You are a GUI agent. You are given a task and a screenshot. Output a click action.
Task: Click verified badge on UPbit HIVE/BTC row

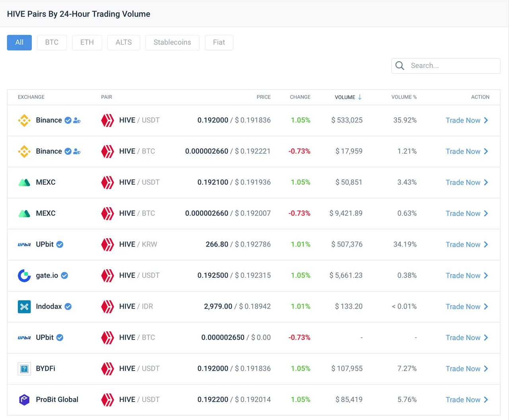click(x=60, y=337)
